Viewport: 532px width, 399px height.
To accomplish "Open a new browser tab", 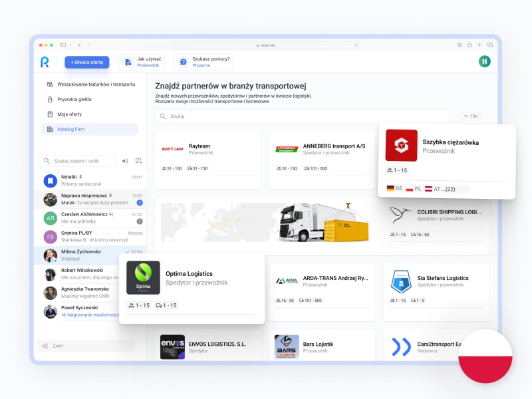I will tap(479, 45).
